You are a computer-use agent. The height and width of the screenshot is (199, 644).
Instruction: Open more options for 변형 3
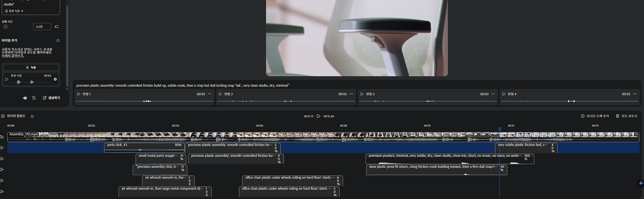pyautogui.click(x=493, y=94)
